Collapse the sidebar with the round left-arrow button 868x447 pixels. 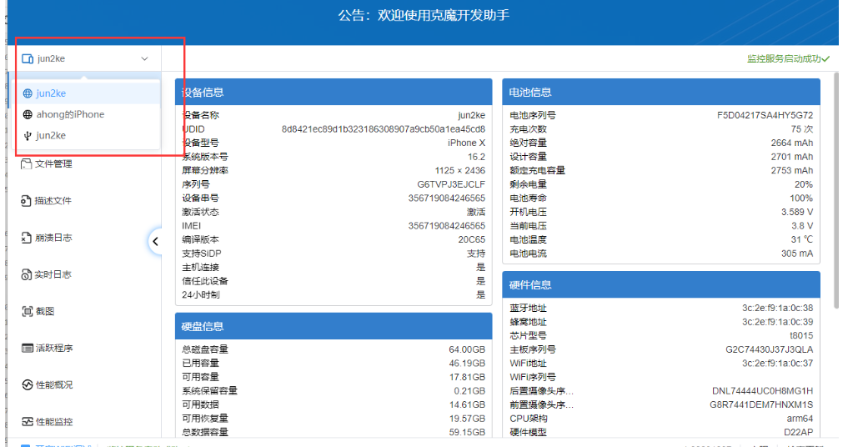156,242
